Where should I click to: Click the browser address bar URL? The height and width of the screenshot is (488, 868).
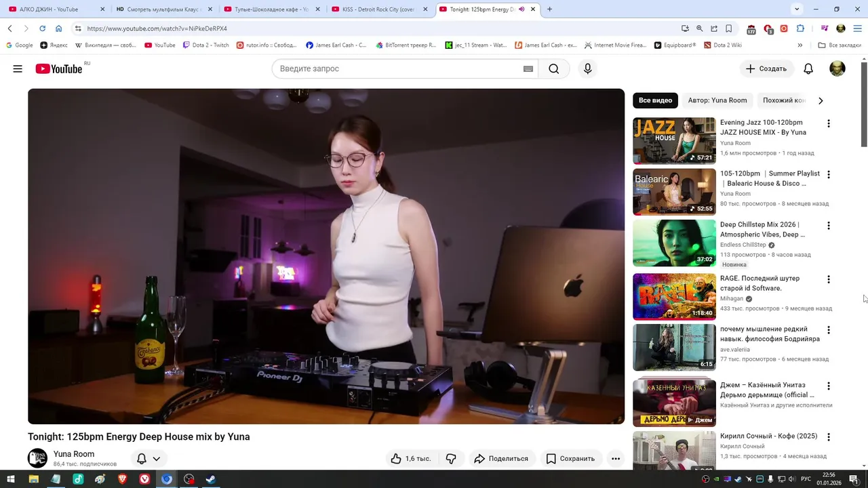[157, 28]
